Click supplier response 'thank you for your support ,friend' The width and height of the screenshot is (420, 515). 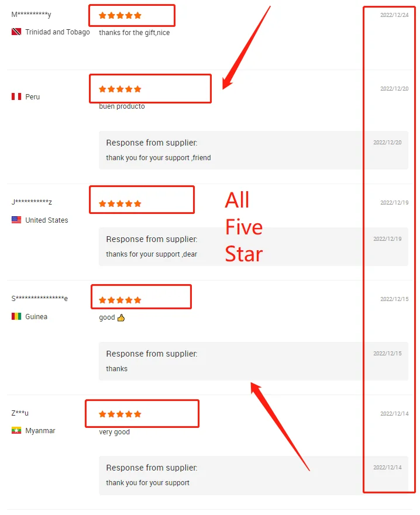coord(158,158)
